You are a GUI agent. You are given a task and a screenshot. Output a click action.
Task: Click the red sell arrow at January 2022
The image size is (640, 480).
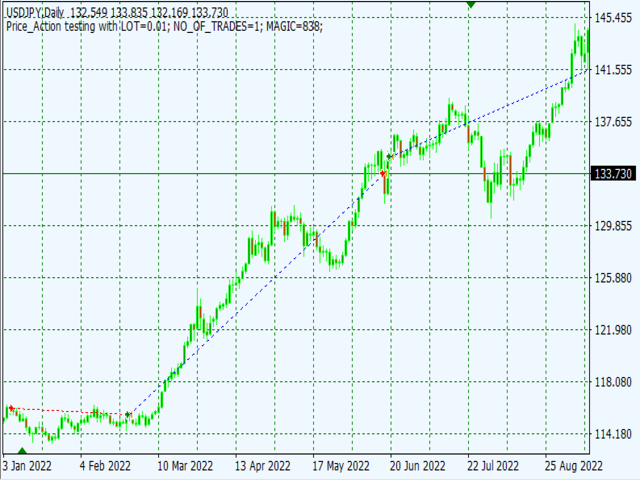11,408
